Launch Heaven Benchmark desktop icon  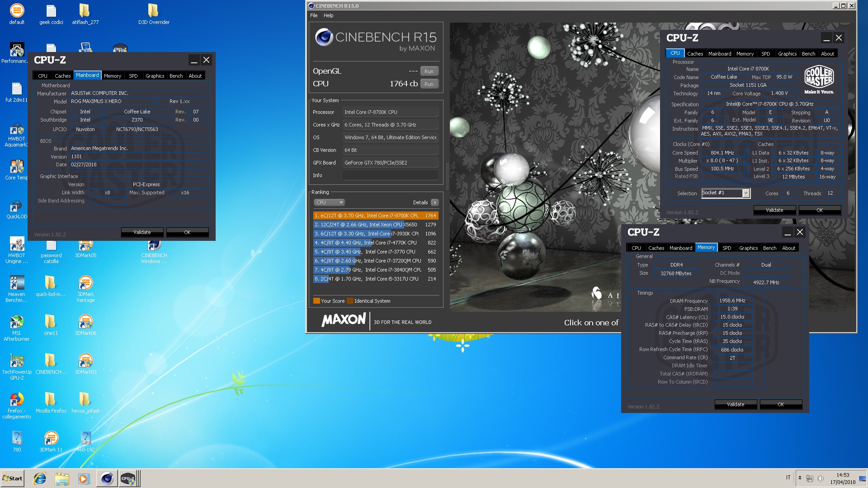click(x=17, y=289)
